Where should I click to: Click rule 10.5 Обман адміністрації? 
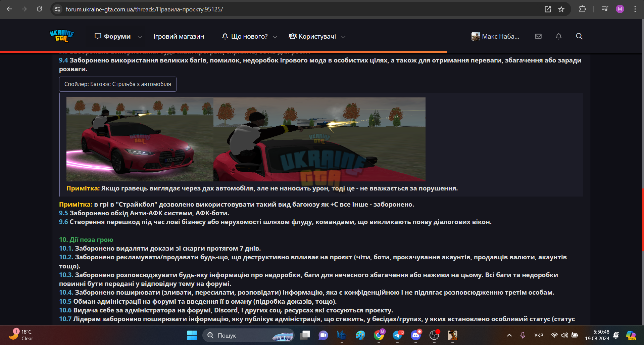(x=198, y=301)
